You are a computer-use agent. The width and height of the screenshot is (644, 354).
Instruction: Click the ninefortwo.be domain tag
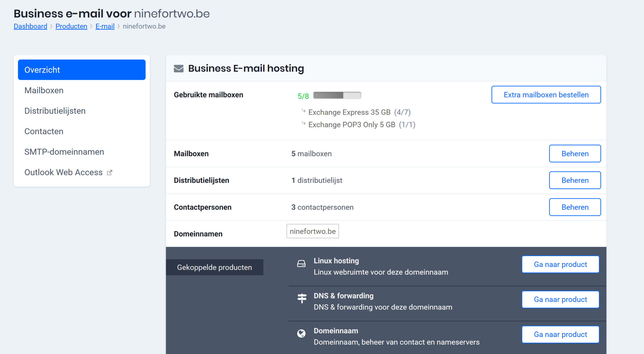[x=312, y=231]
